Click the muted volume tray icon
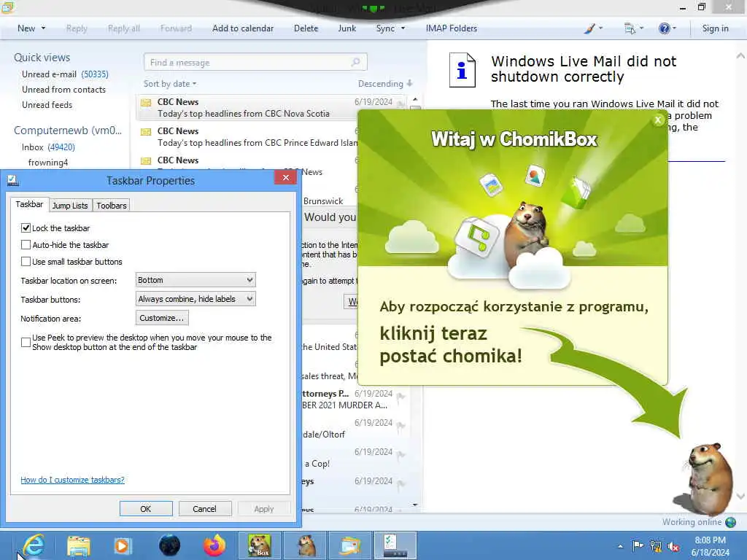This screenshot has height=560, width=747. (x=673, y=546)
